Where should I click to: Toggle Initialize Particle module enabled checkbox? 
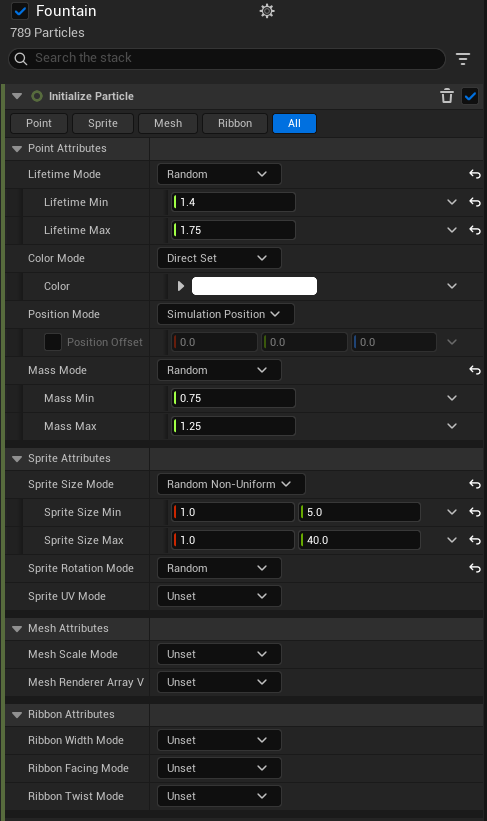click(470, 96)
